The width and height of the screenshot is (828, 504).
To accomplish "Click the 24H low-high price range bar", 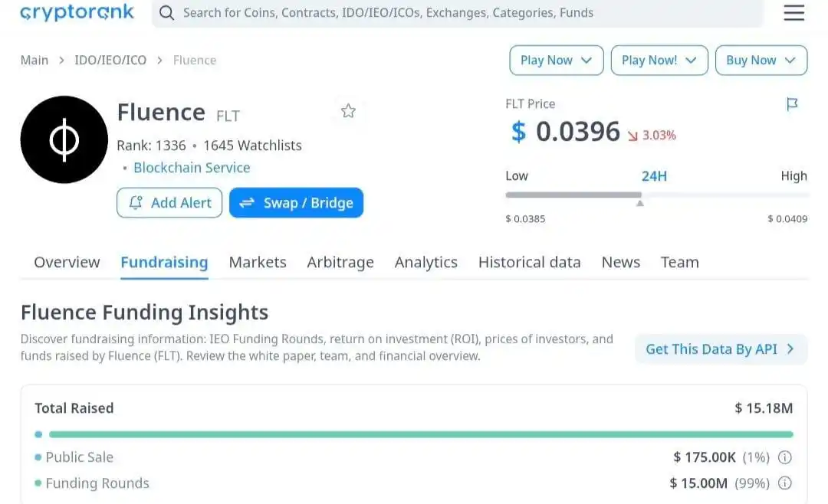I will point(657,195).
